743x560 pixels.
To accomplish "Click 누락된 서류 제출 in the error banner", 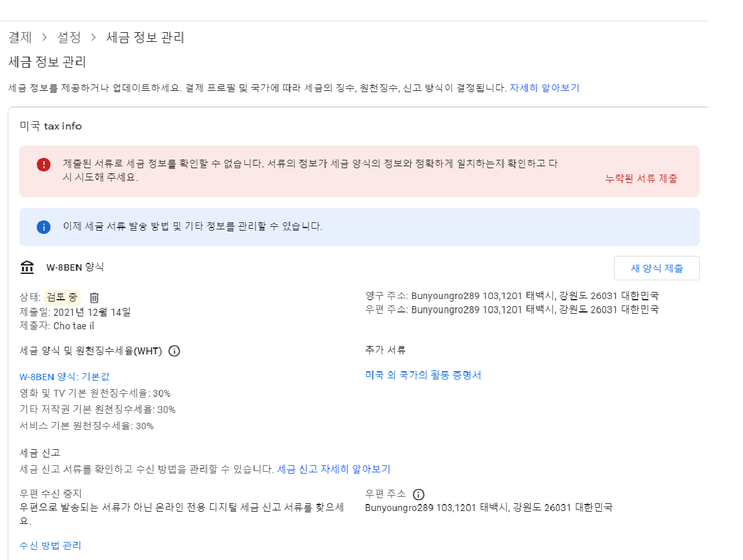I will [642, 179].
